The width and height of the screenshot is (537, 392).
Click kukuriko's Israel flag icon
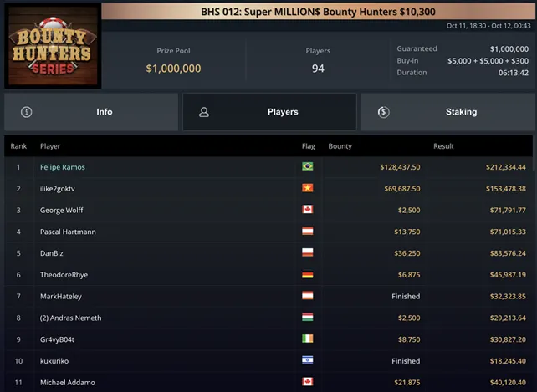click(x=308, y=360)
